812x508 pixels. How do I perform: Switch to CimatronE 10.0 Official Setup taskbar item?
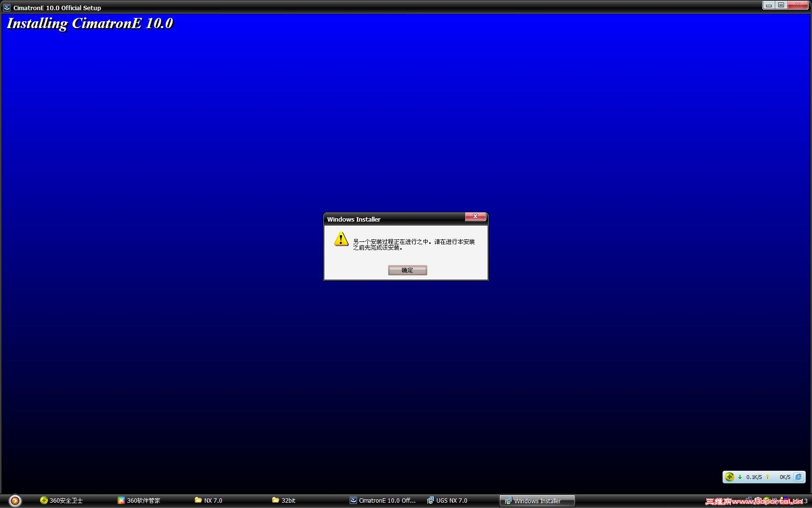click(x=383, y=501)
